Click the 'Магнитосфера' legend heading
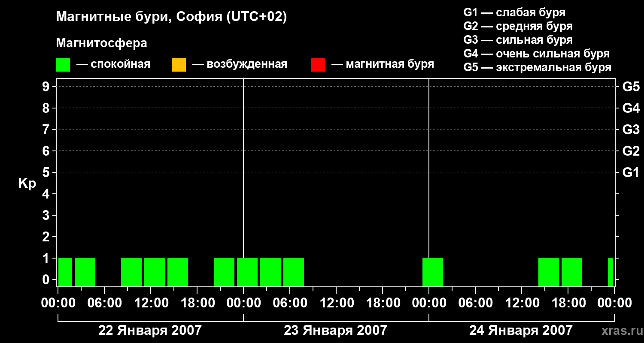Screen dimensions: 644x343 (101, 43)
